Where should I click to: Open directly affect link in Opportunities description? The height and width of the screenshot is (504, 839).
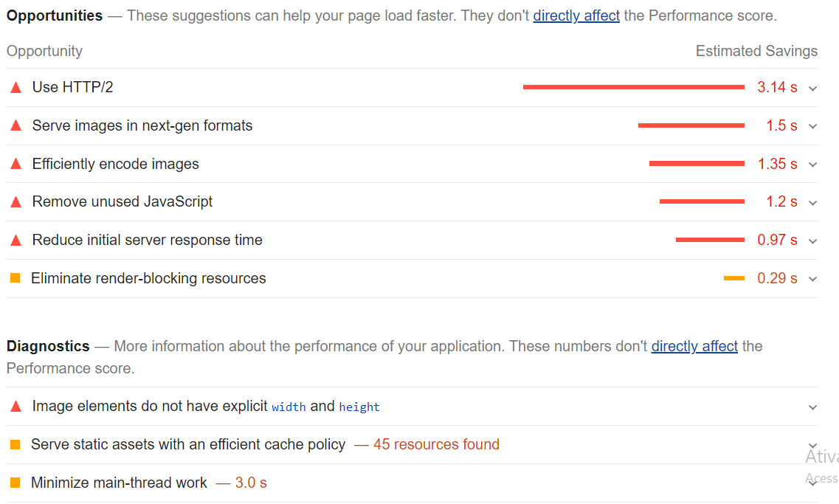576,15
